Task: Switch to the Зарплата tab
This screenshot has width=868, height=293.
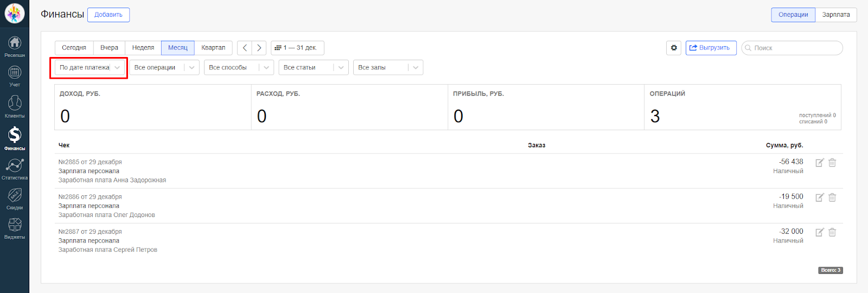Action: [x=835, y=15]
